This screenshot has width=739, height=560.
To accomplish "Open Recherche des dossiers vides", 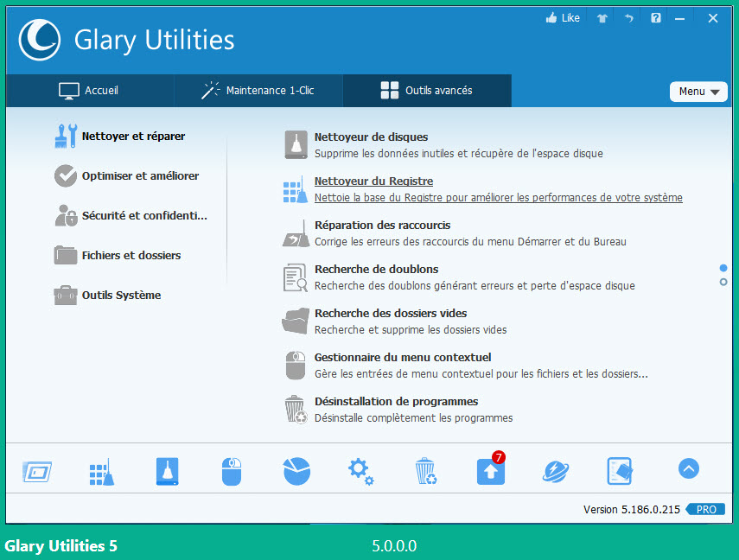I will (391, 314).
